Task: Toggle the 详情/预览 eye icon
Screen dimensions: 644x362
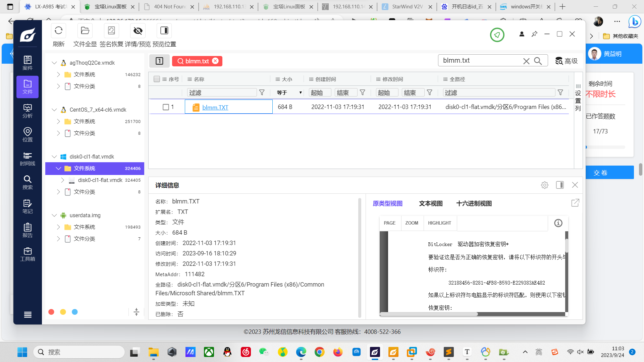Action: [x=138, y=31]
